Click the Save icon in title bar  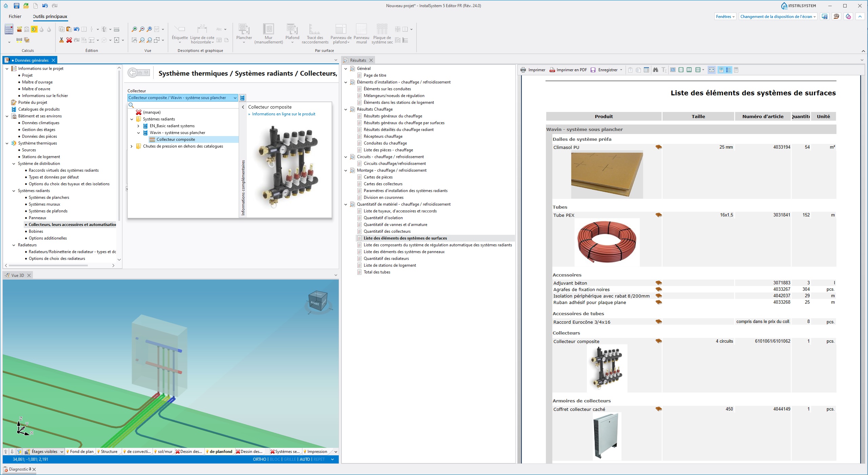pyautogui.click(x=16, y=6)
